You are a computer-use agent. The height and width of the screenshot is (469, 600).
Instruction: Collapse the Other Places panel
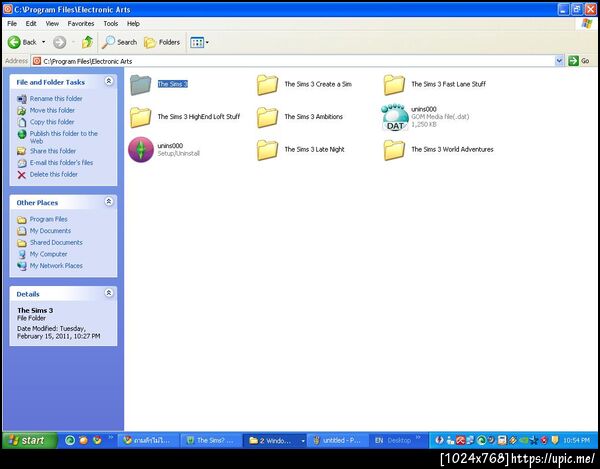coord(108,202)
